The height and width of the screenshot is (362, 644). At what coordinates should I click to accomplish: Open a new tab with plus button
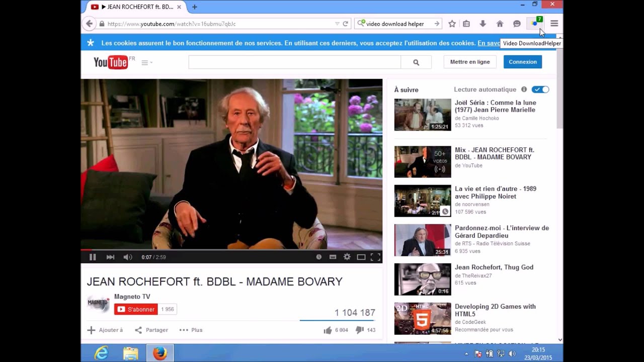coord(195,7)
